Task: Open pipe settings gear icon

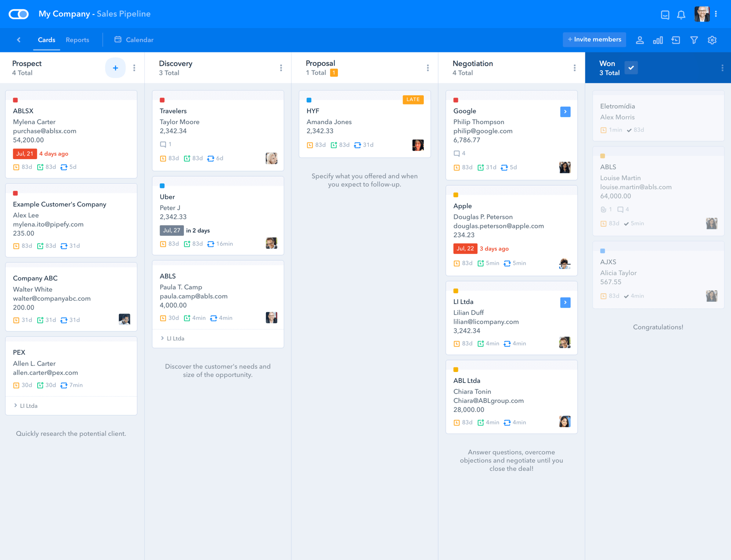Action: point(712,40)
